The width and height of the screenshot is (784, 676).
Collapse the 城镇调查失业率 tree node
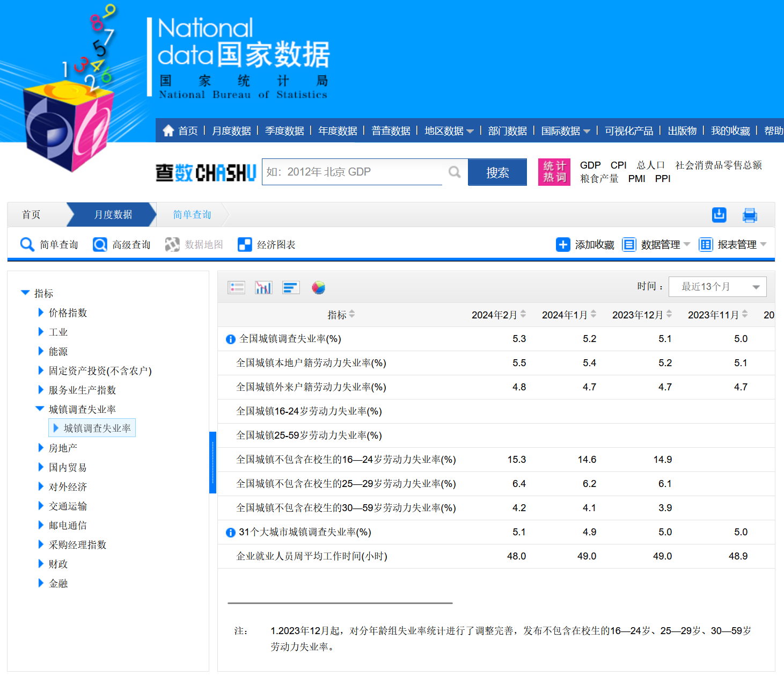(x=39, y=408)
